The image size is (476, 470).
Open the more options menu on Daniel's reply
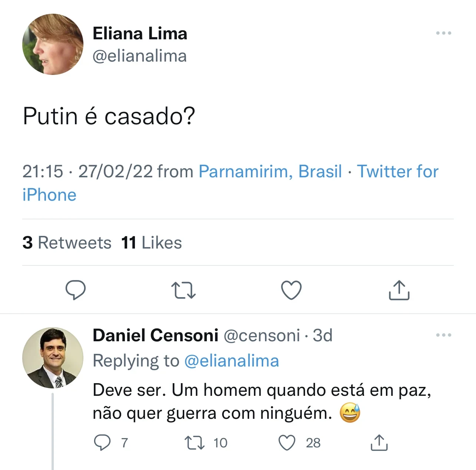click(x=444, y=335)
